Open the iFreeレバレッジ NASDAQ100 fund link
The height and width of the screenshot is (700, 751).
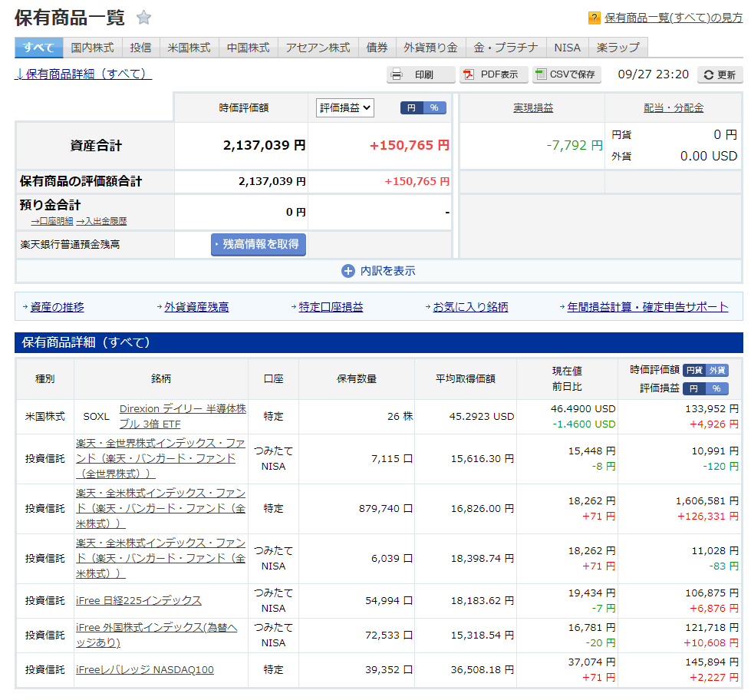click(145, 670)
